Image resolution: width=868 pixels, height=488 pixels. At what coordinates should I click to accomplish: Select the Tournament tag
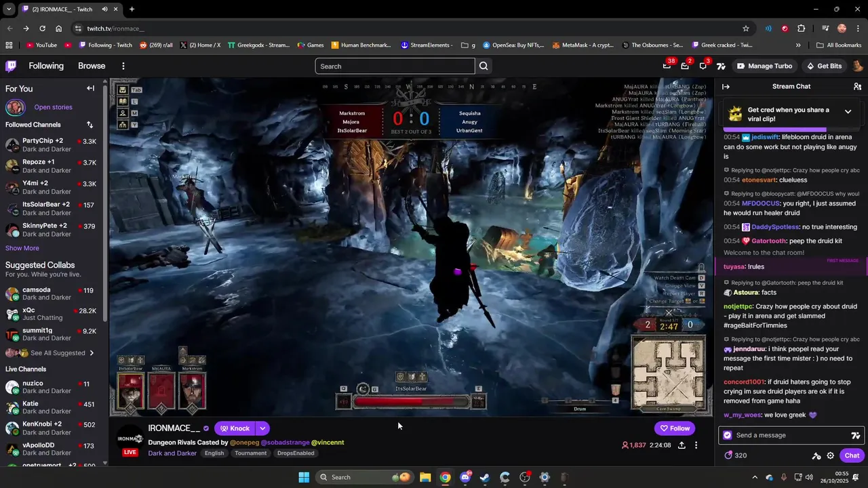(x=251, y=453)
